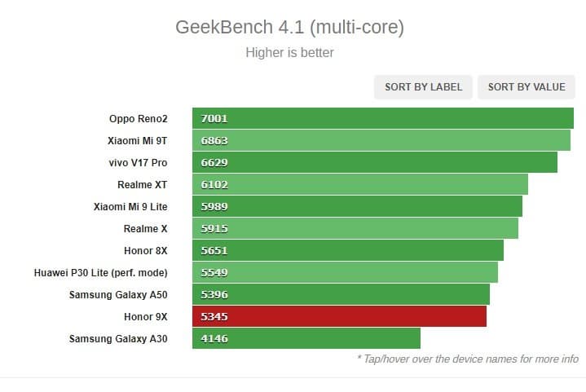Viewport: 586px width, 392px height.
Task: Click the Honor 8X 5651 bar
Action: (348, 250)
